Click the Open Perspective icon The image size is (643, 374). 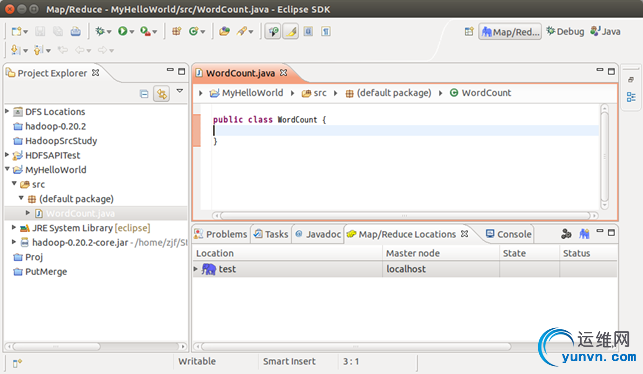[x=469, y=32]
